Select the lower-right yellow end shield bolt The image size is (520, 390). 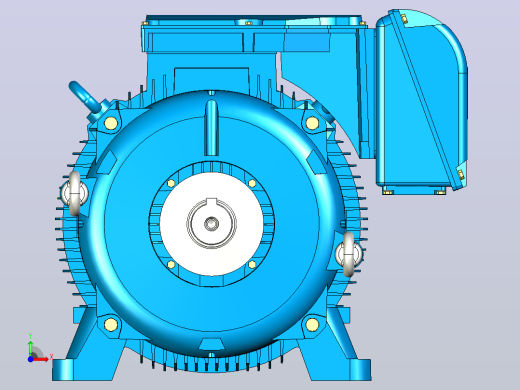click(312, 324)
